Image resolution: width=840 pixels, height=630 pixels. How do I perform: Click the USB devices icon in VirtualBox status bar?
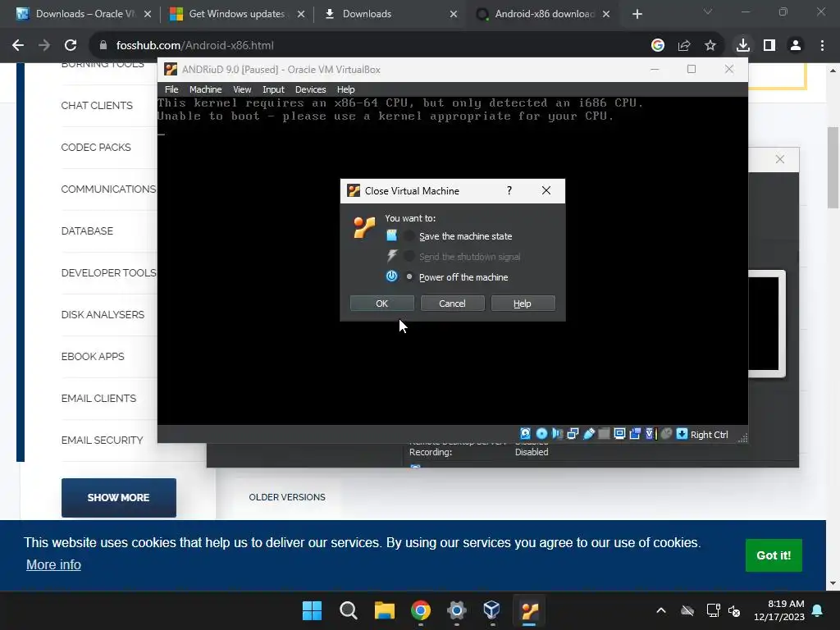pos(589,434)
